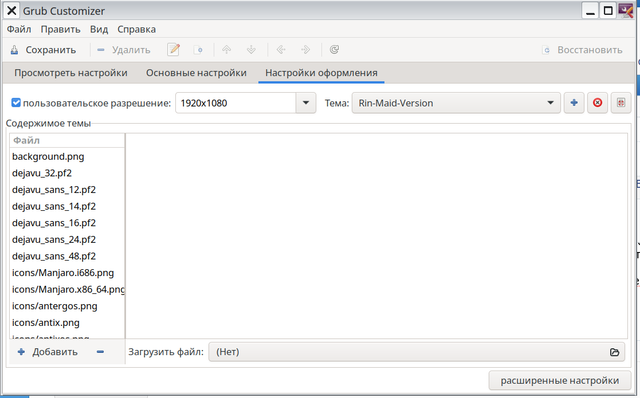Image resolution: width=640 pixels, height=398 pixels.
Task: Click the Загрузить файл (Нет) chooser field
Action: pos(417,352)
